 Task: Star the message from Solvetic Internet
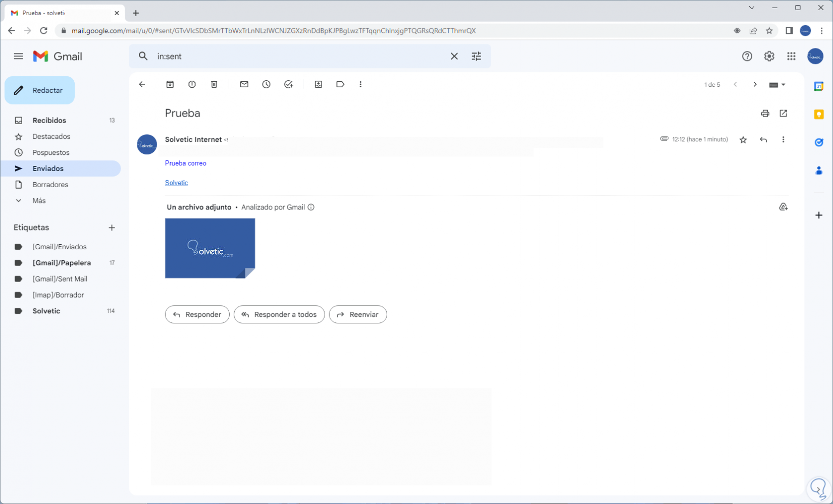[x=743, y=140]
